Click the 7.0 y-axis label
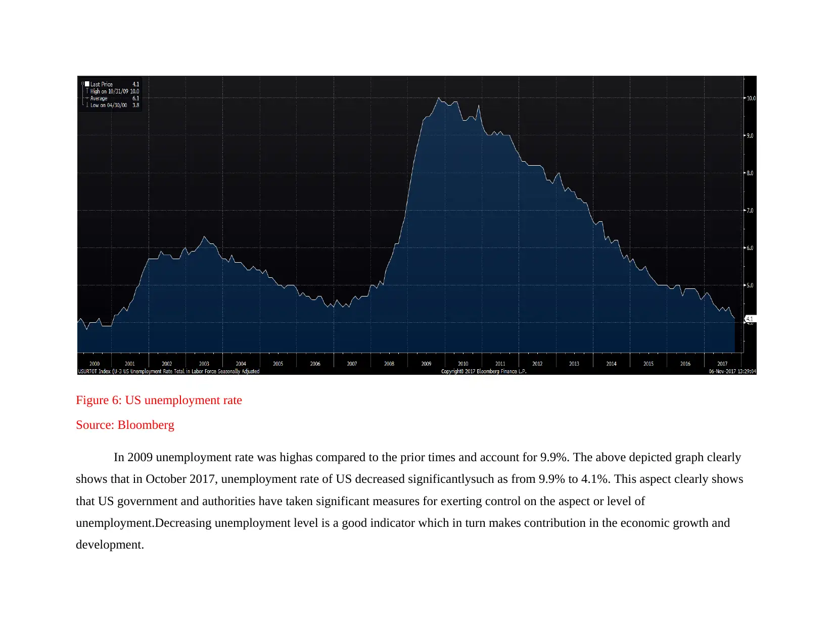Viewport: 834px width, 644px height. coord(750,211)
